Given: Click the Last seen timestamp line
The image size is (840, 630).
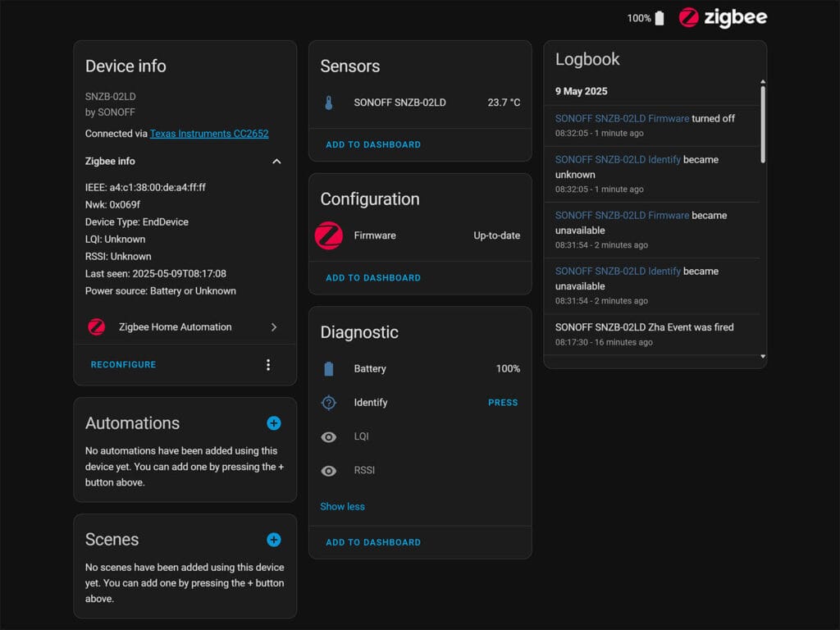Looking at the screenshot, I should (x=155, y=274).
